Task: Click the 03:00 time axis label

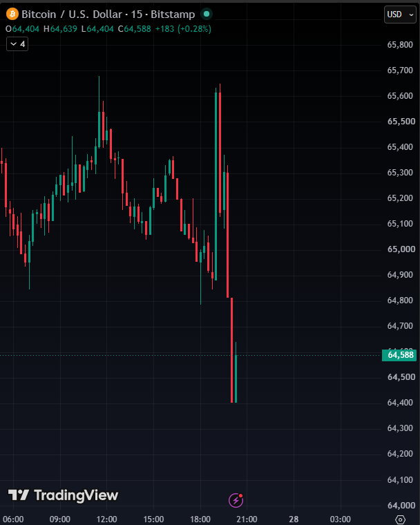Action: click(x=341, y=519)
